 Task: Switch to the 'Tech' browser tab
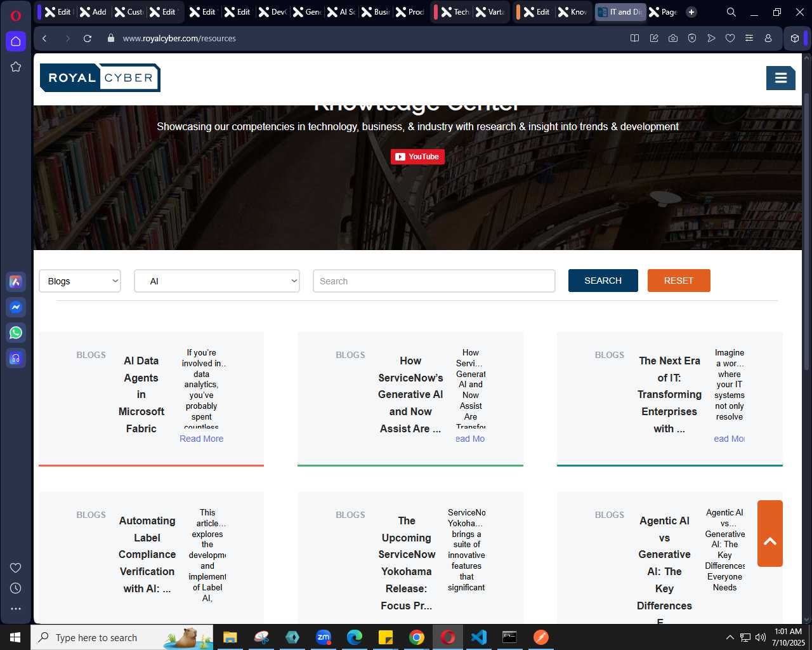pos(455,12)
